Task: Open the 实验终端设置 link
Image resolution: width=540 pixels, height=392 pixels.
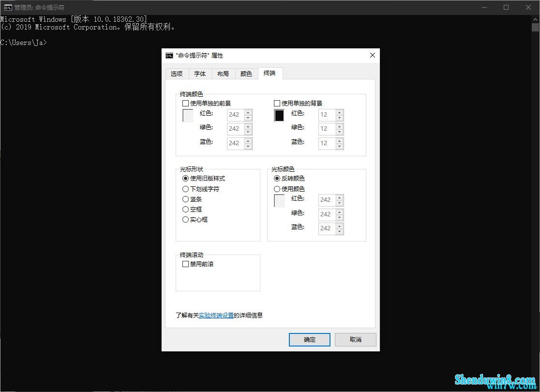Action: coord(216,315)
